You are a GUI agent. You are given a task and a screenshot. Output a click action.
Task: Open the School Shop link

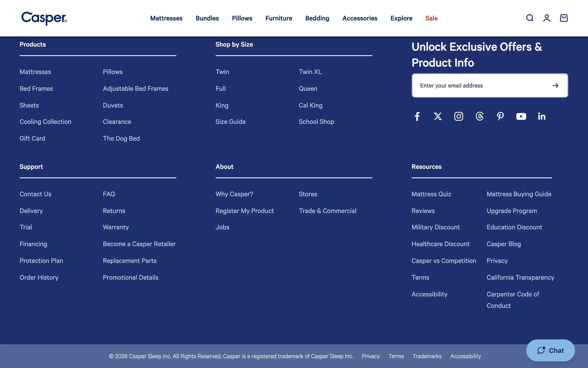coord(316,122)
